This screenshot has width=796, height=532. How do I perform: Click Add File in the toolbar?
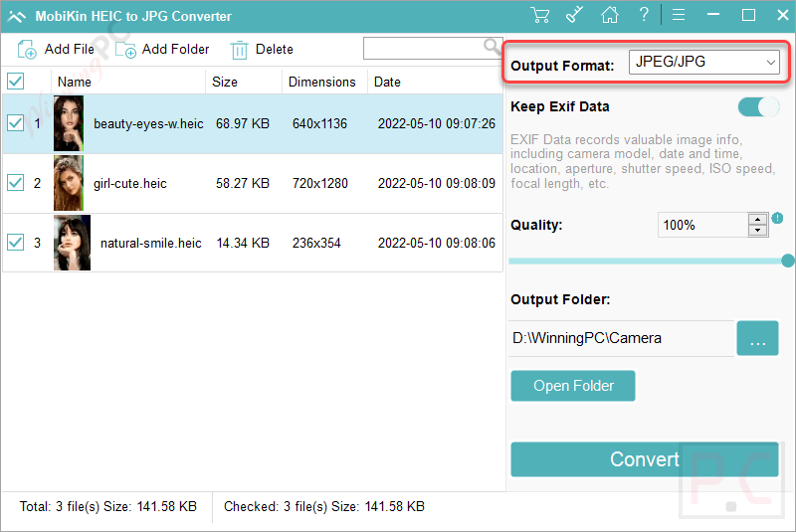(x=57, y=49)
